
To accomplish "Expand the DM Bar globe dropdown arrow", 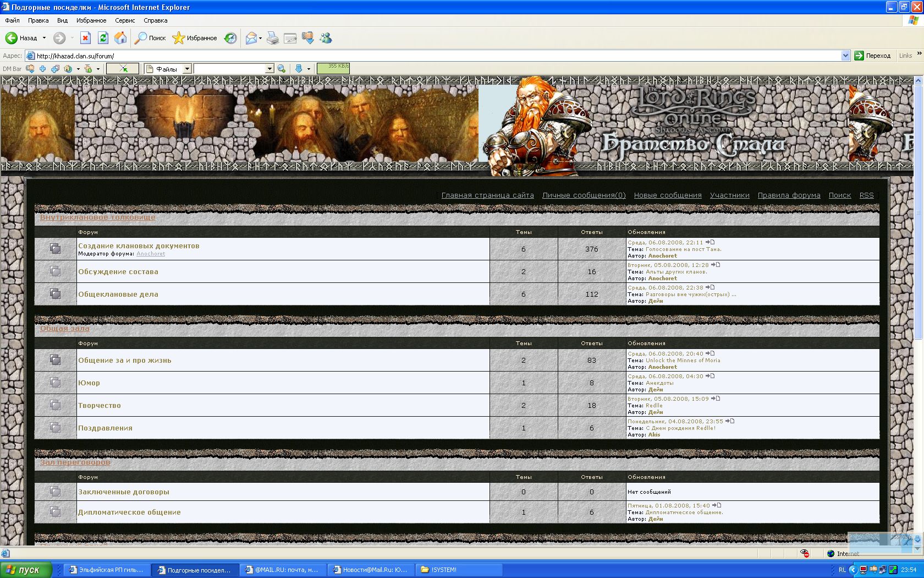I will [78, 69].
